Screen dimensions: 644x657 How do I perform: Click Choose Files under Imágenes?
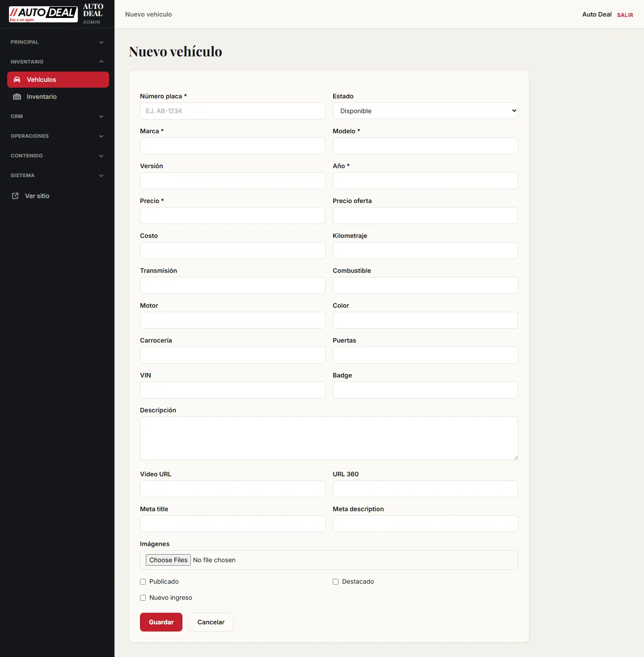168,560
